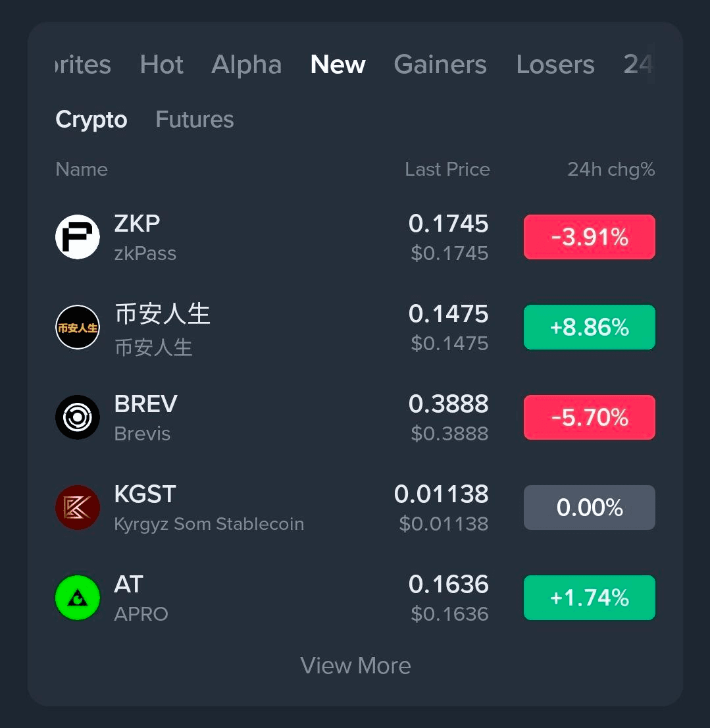Click KGST's 0.00% change badge
Viewport: 710px width, 728px height.
pyautogui.click(x=589, y=507)
